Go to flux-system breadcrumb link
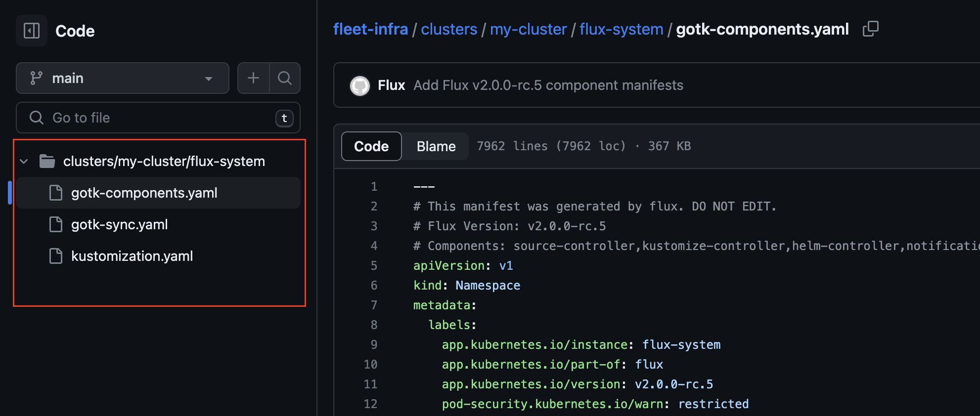This screenshot has width=980, height=416. click(621, 29)
